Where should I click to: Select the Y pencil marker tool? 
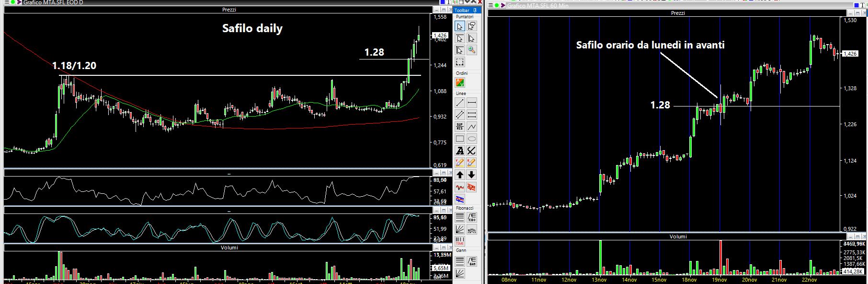pyautogui.click(x=460, y=163)
